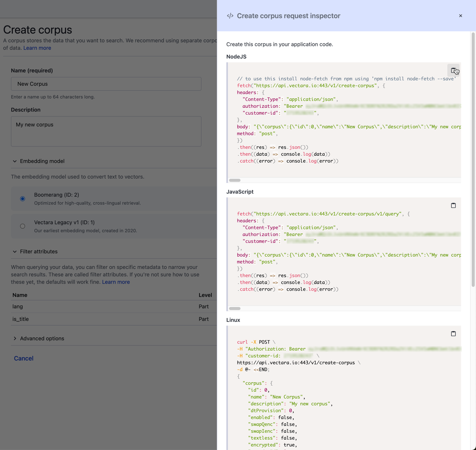Screen dimensions: 476x450
Task: Copy the Linux curl command snippet
Action: (453, 333)
